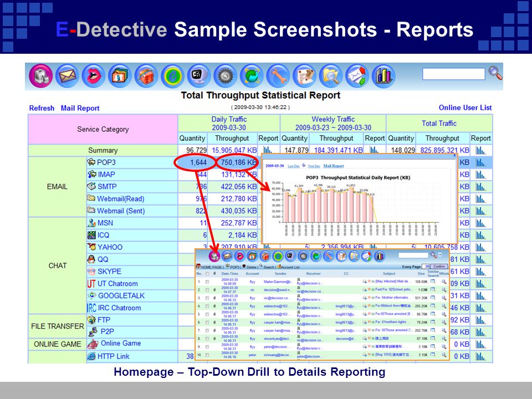
Task: Open the email envelope icon in main toolbar
Action: (67, 76)
